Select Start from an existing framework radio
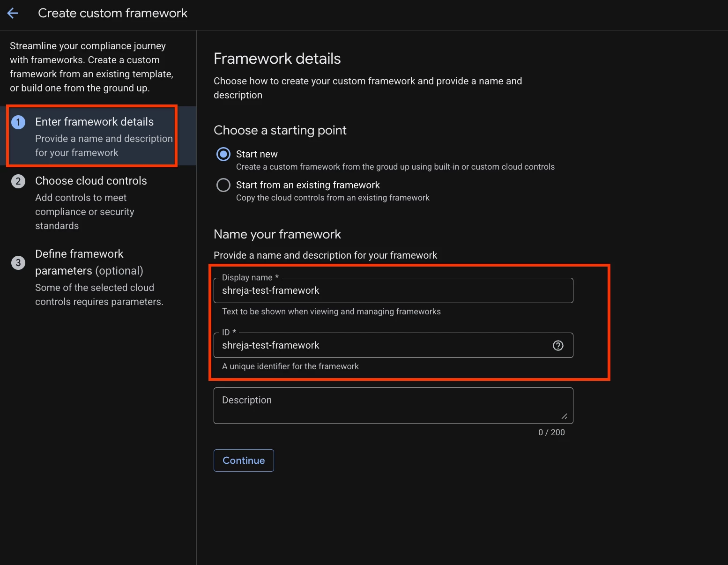 223,185
